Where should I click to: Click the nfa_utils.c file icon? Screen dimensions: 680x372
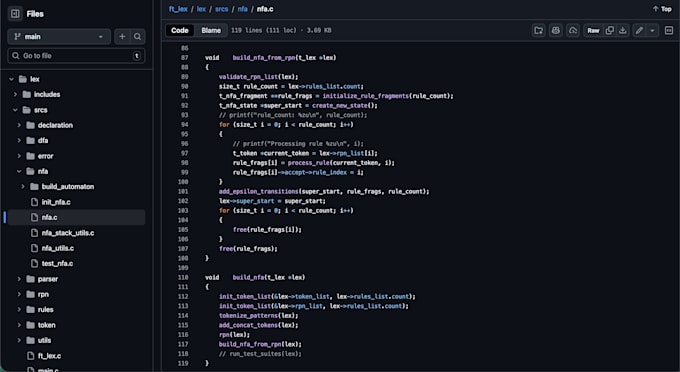click(x=35, y=248)
